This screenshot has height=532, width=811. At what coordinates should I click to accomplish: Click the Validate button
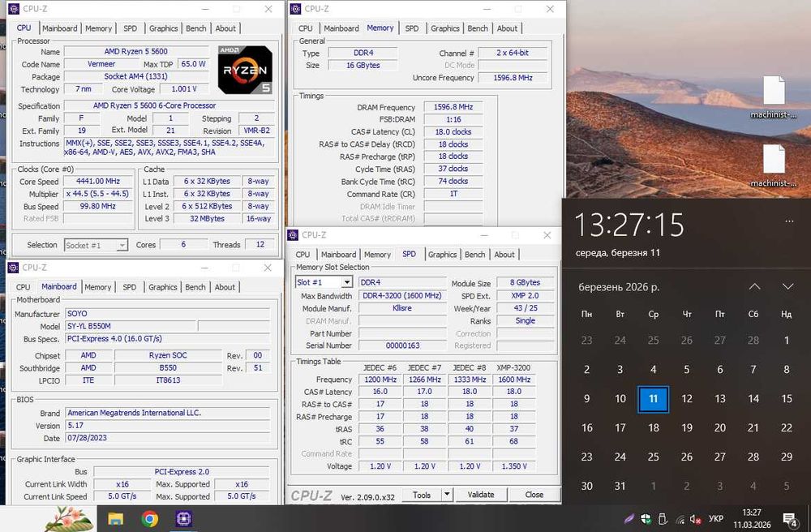[480, 495]
